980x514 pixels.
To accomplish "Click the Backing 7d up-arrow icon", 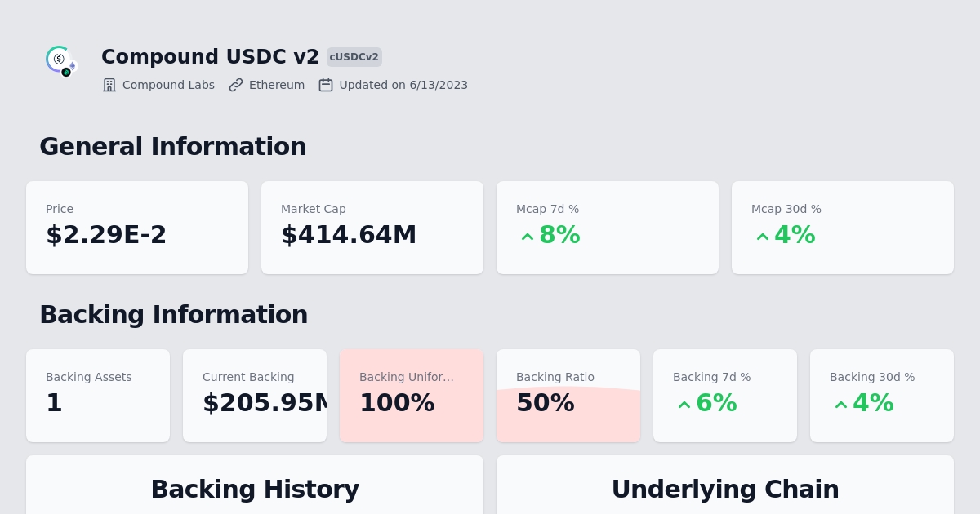I will click(x=684, y=405).
